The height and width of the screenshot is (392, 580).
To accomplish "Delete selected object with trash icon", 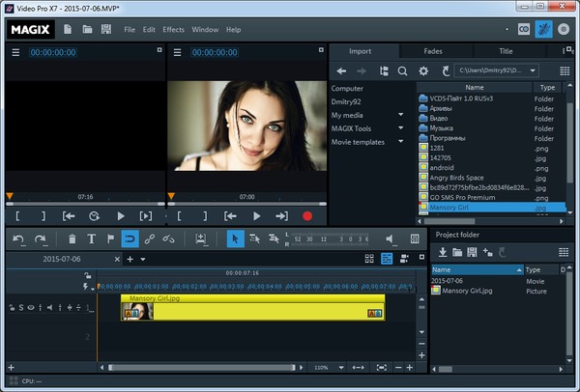I will (72, 239).
